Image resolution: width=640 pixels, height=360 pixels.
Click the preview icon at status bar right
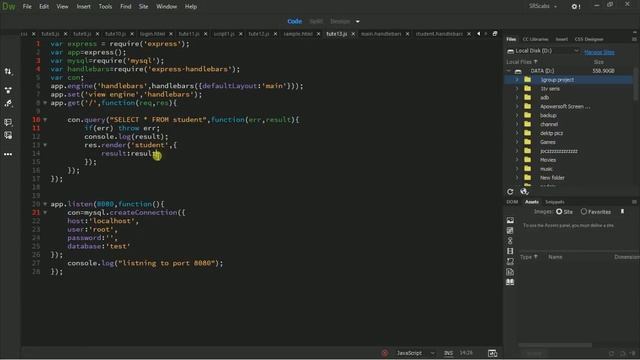click(493, 353)
